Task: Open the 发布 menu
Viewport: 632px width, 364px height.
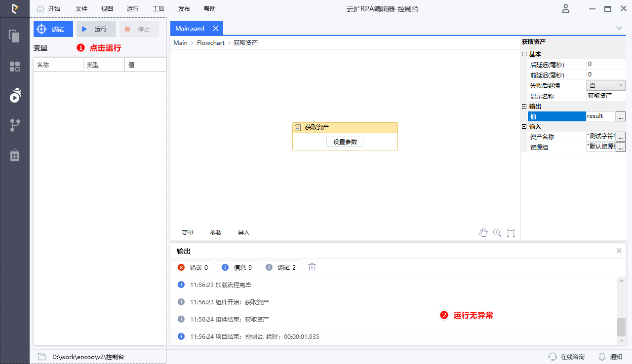Action: tap(184, 9)
